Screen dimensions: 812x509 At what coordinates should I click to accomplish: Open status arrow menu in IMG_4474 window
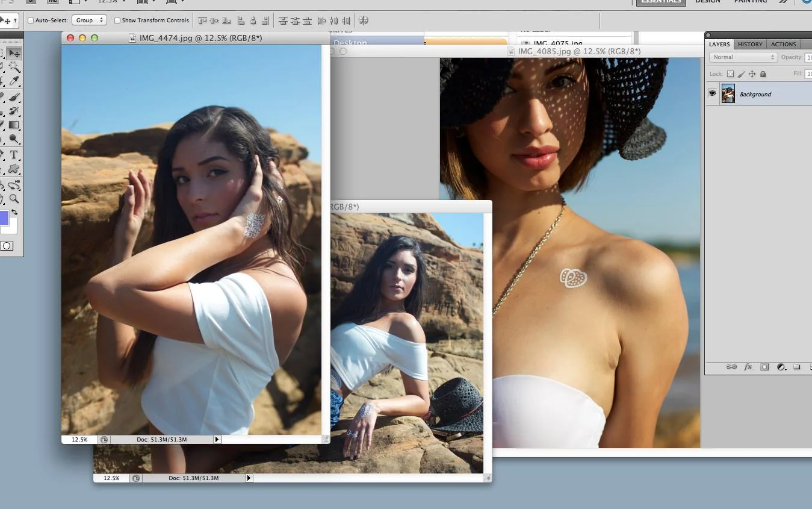(217, 440)
